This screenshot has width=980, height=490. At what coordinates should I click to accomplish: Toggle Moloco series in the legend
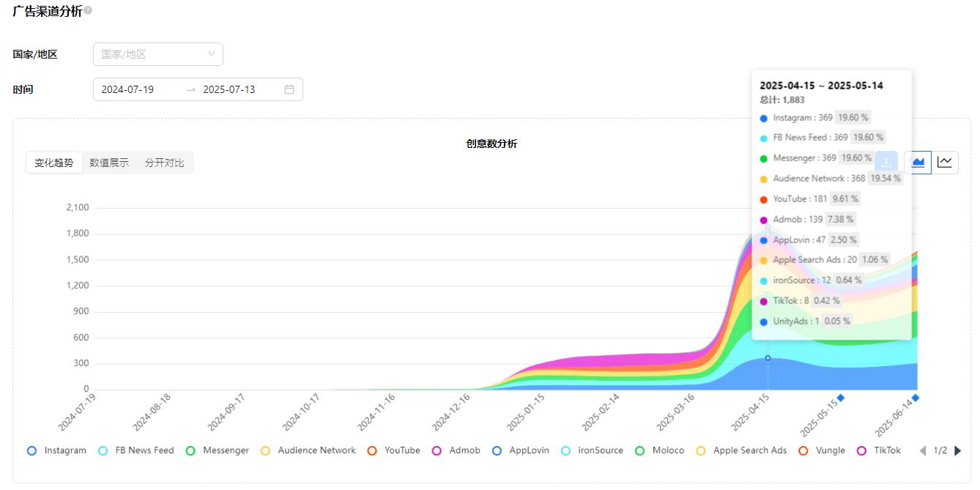[x=658, y=450]
